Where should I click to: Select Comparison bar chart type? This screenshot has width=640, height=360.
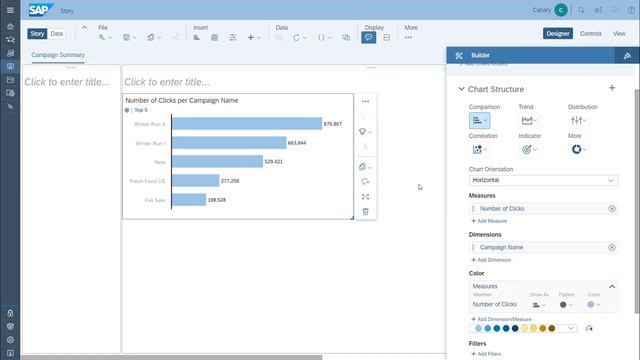[x=479, y=120]
